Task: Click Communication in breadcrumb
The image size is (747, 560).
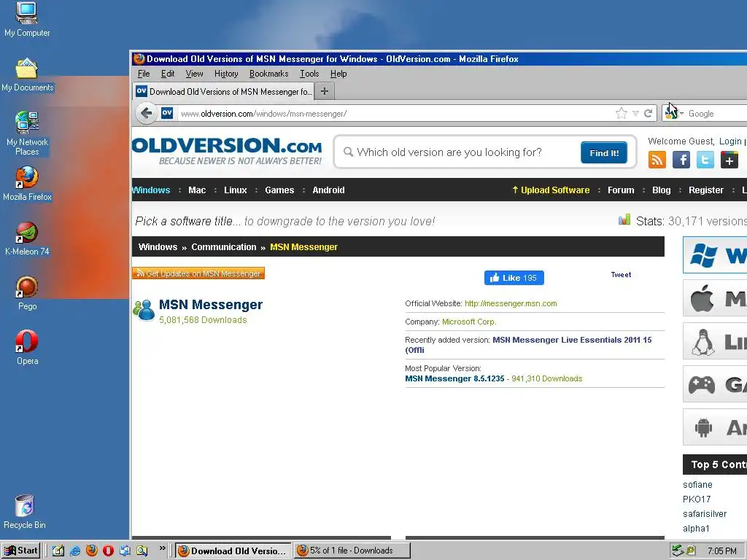Action: [x=223, y=247]
